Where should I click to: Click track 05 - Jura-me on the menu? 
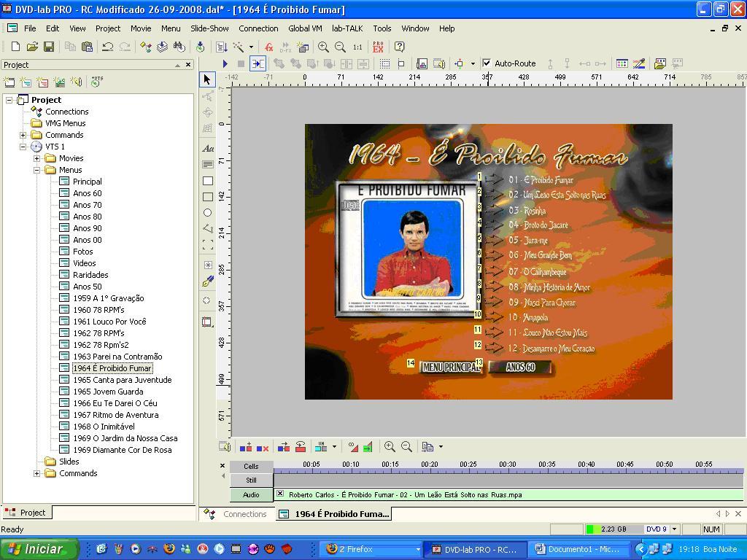528,241
